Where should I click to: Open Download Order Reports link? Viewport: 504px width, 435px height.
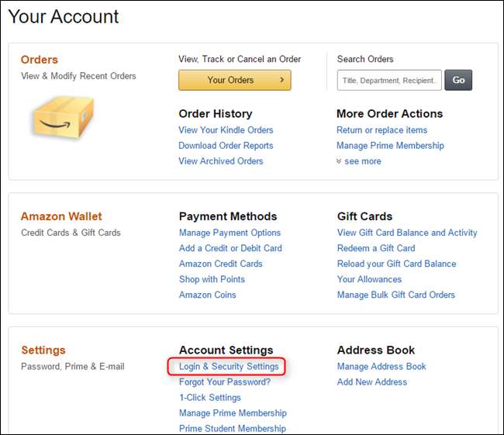click(226, 146)
